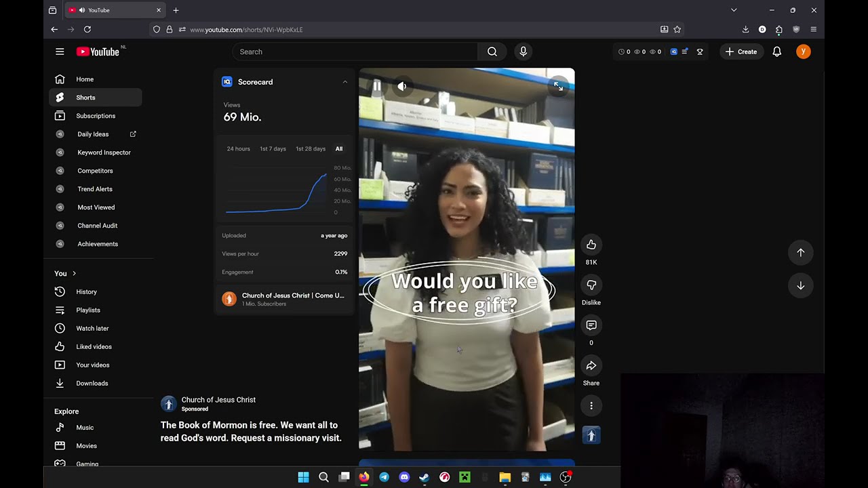This screenshot has height=488, width=868.
Task: Go back in browser history
Action: point(54,30)
